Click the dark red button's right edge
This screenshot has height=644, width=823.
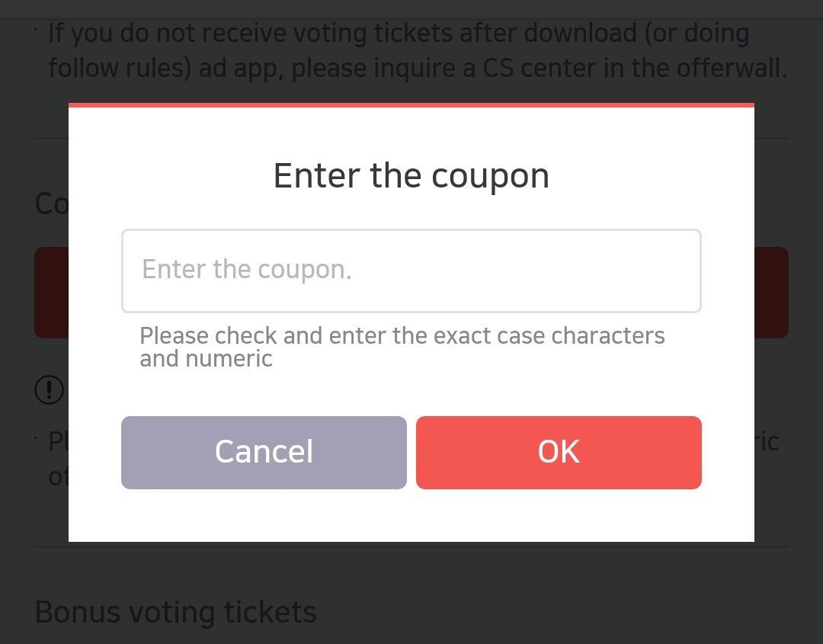tap(771, 293)
